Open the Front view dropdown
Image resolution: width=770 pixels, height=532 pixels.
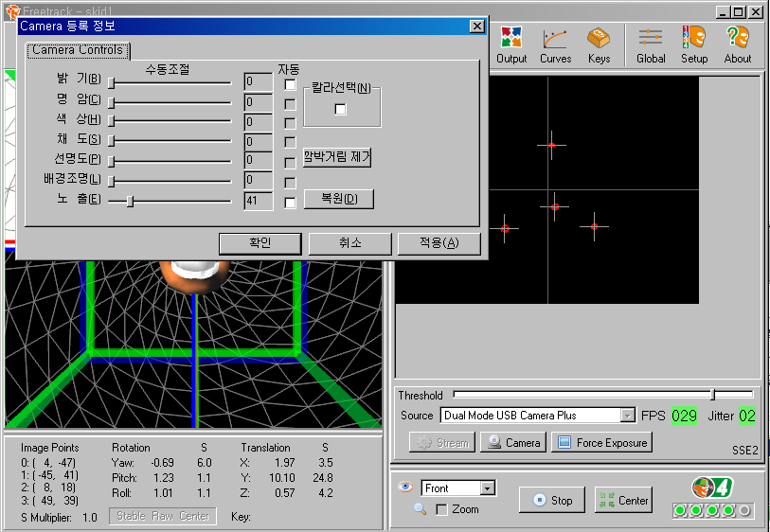488,488
